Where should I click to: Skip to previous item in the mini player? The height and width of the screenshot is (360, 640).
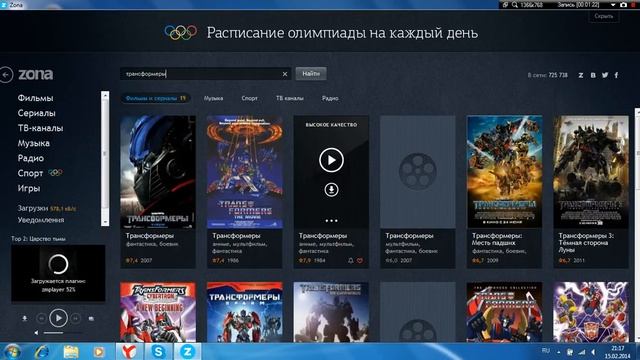[41, 318]
